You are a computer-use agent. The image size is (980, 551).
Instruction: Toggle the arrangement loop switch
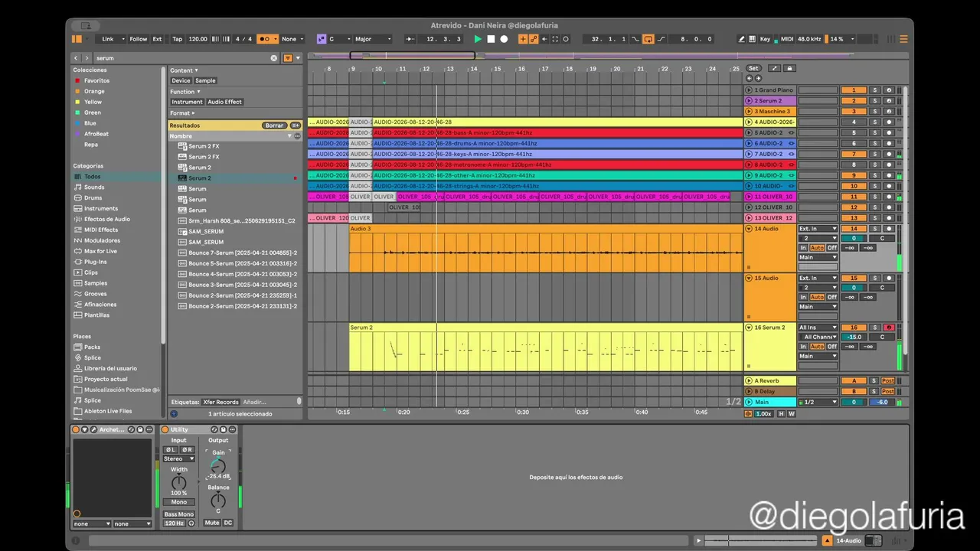click(648, 39)
